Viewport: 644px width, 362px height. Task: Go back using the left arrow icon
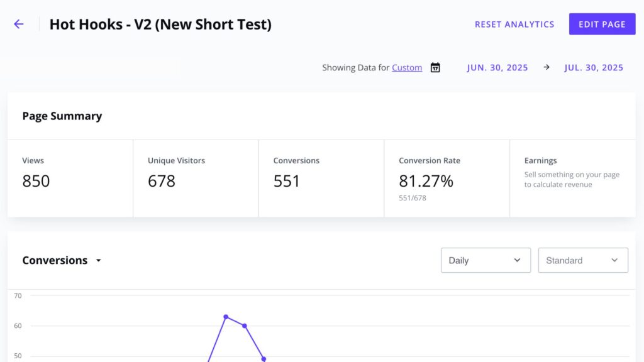click(18, 25)
